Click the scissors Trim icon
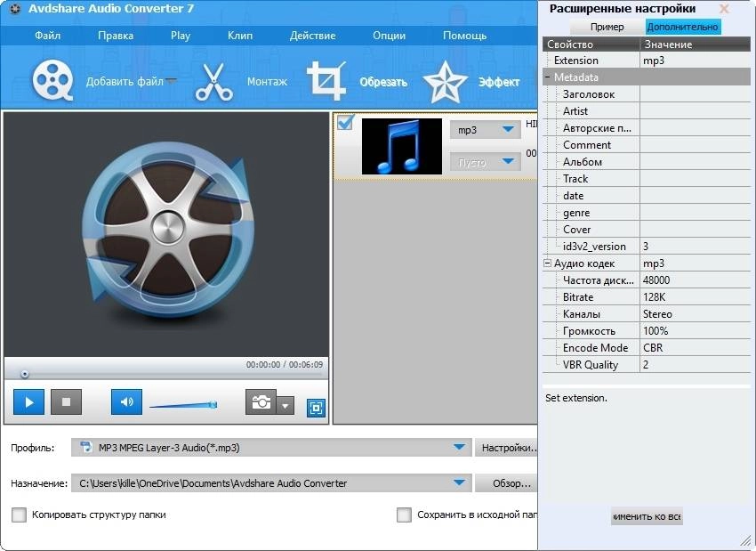Image resolution: width=756 pixels, height=551 pixels. click(x=214, y=82)
